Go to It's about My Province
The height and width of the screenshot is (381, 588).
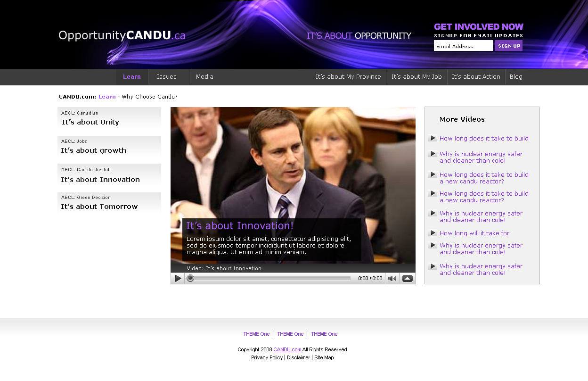348,77
